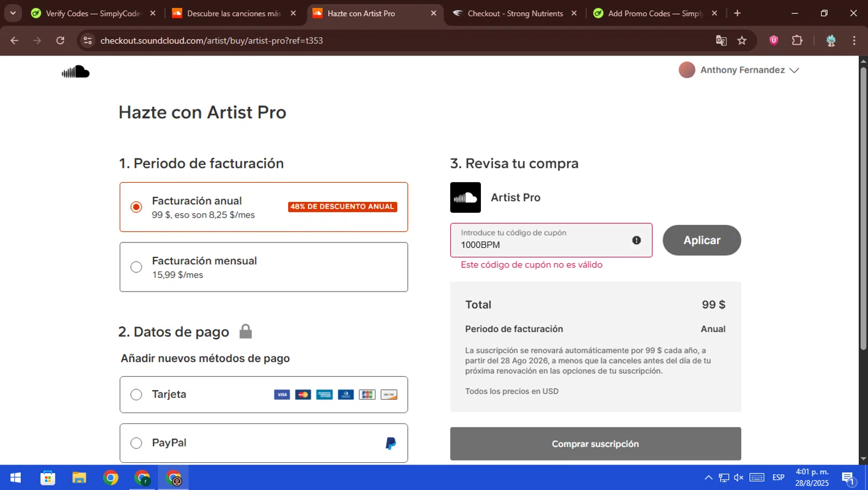Open site information icon in address bar
Image resolution: width=868 pixels, height=490 pixels.
coord(87,40)
